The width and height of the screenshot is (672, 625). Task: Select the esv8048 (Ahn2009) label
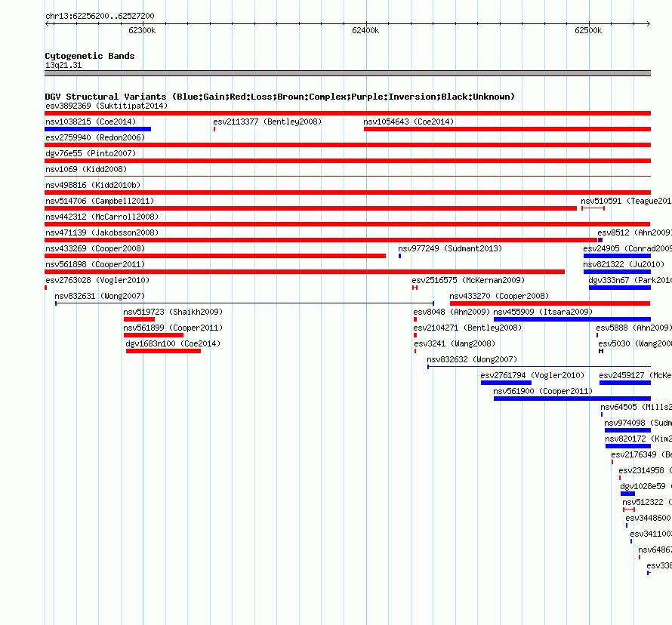(x=452, y=312)
